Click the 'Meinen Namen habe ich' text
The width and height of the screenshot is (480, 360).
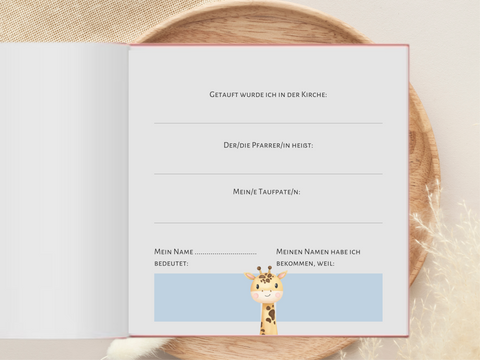point(318,252)
